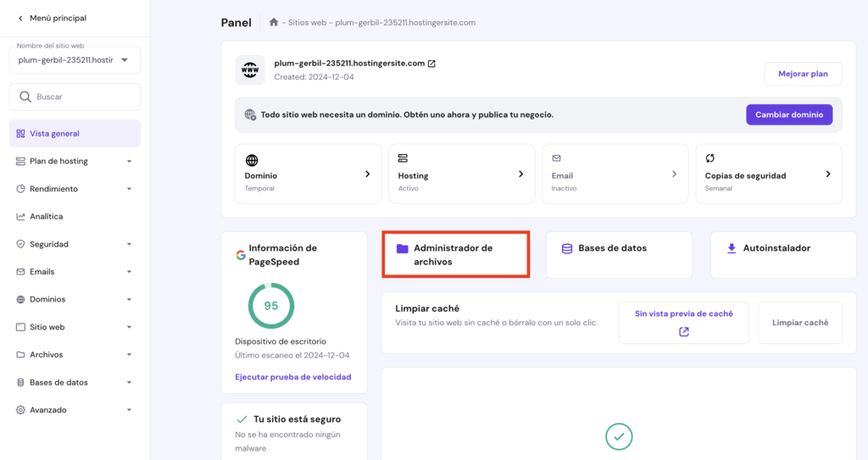Click the Buscar search field
Viewport: 868px width, 460px height.
point(75,97)
